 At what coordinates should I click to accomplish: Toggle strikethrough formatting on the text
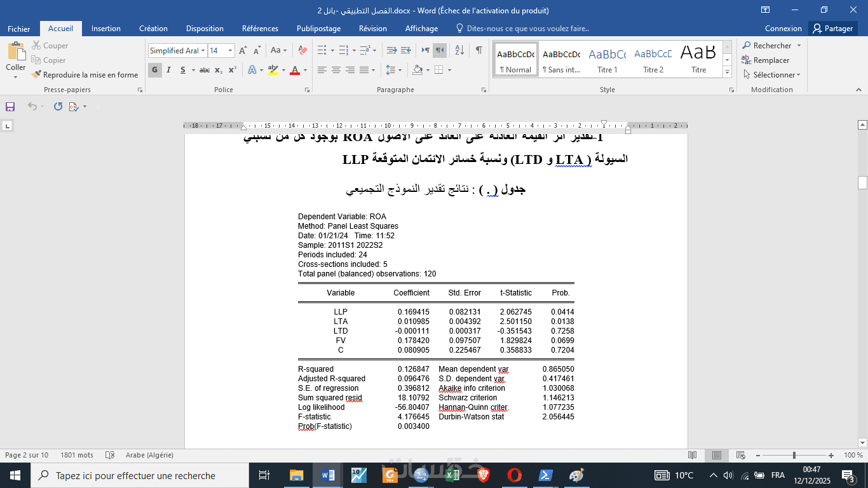point(205,70)
